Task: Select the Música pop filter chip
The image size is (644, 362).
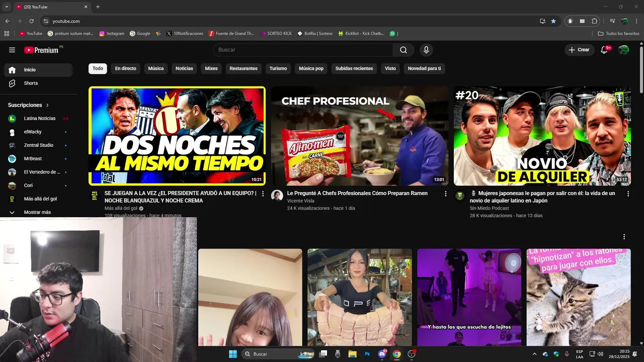Action: point(311,68)
